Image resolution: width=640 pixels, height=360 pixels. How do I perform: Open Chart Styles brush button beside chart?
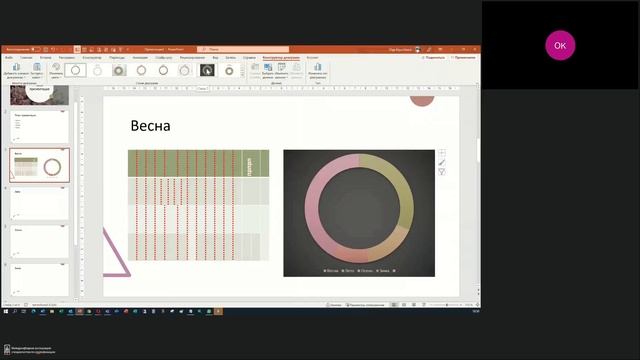tap(442, 162)
